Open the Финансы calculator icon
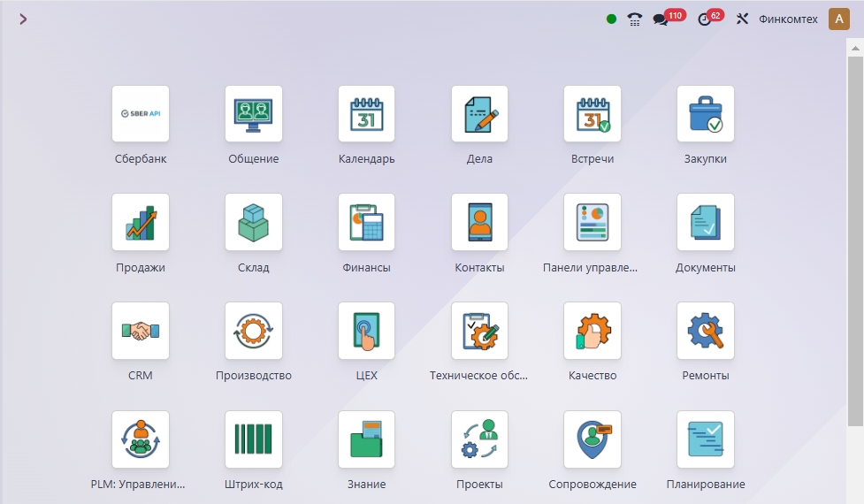The image size is (864, 504). [x=366, y=222]
